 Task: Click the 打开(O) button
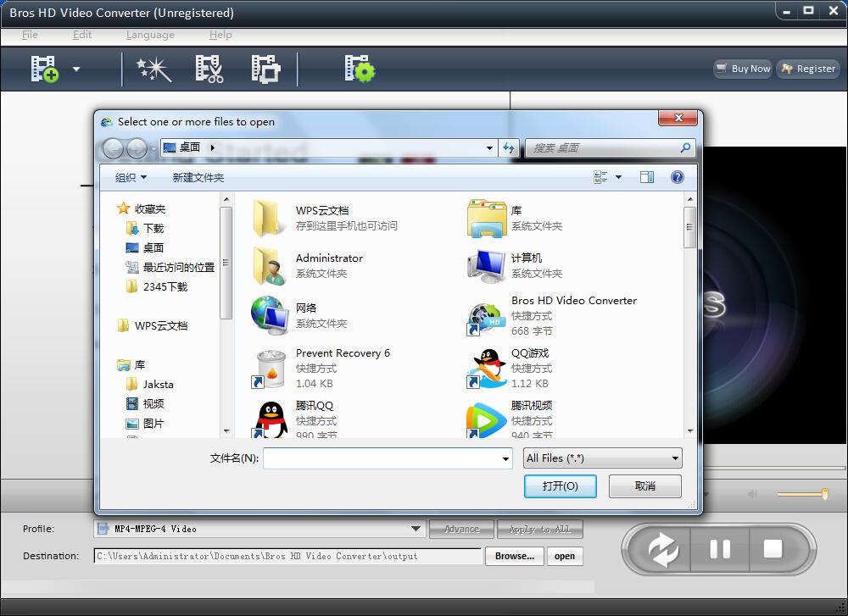(561, 486)
